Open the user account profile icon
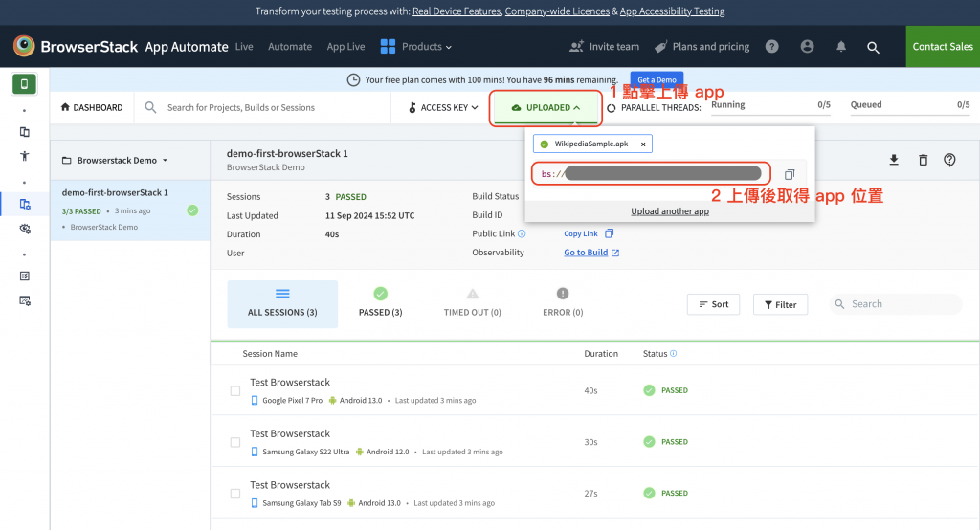Image resolution: width=980 pixels, height=530 pixels. point(807,46)
